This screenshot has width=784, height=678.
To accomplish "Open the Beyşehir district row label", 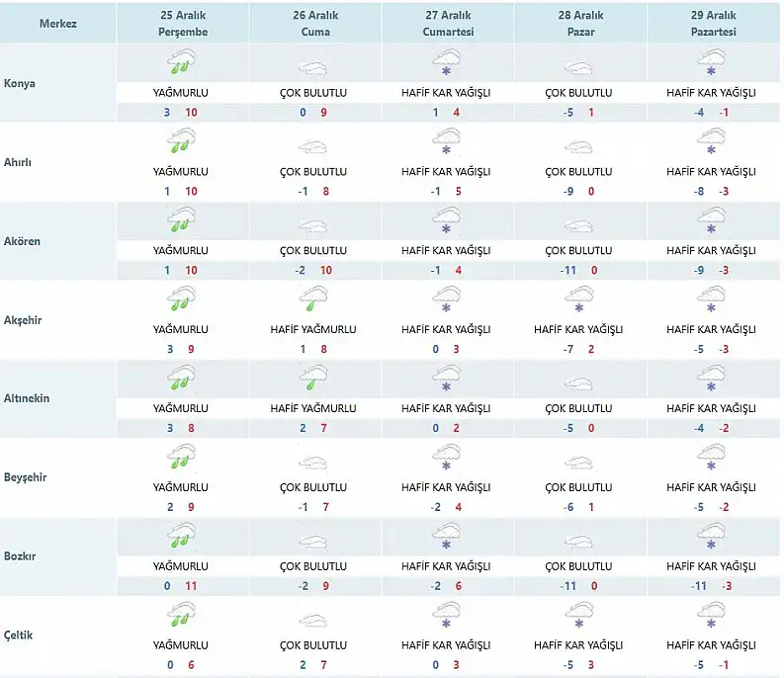I will coord(26,477).
